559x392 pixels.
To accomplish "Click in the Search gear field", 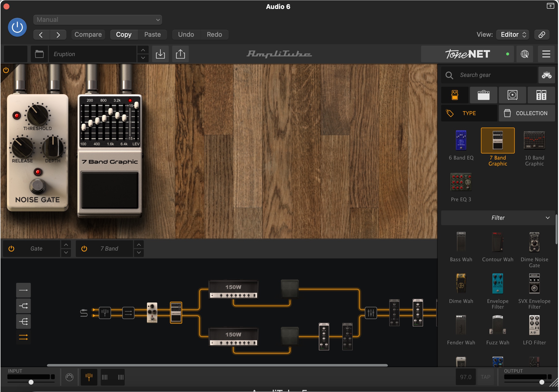I will (x=489, y=75).
